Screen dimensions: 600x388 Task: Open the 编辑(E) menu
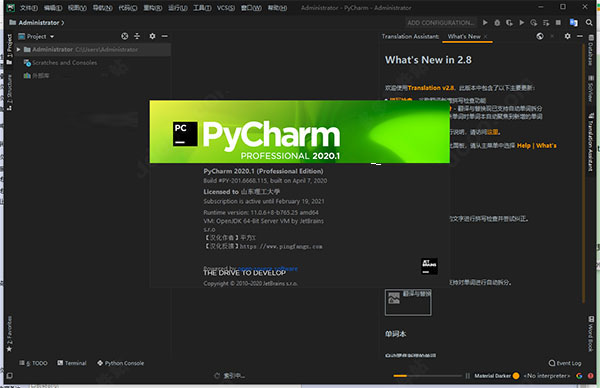coord(53,8)
